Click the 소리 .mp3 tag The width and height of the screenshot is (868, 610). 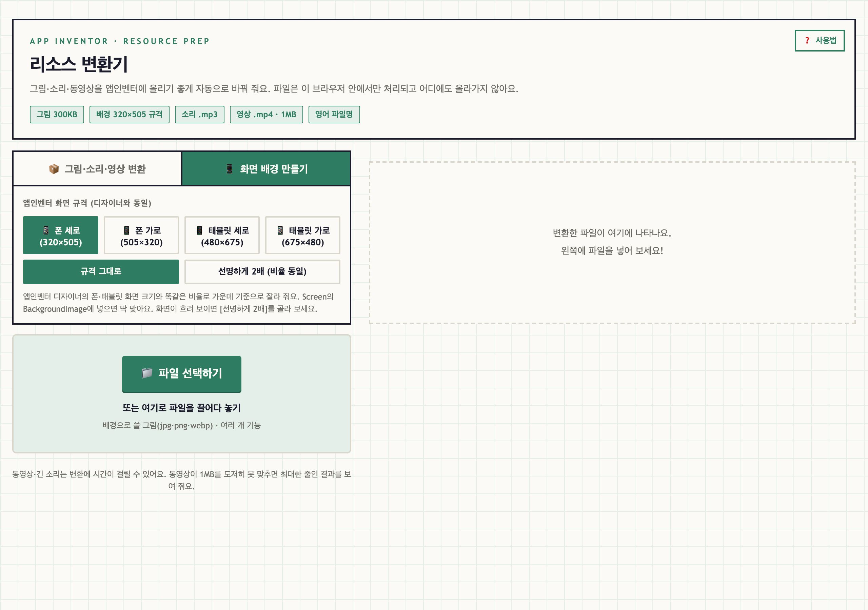[200, 115]
